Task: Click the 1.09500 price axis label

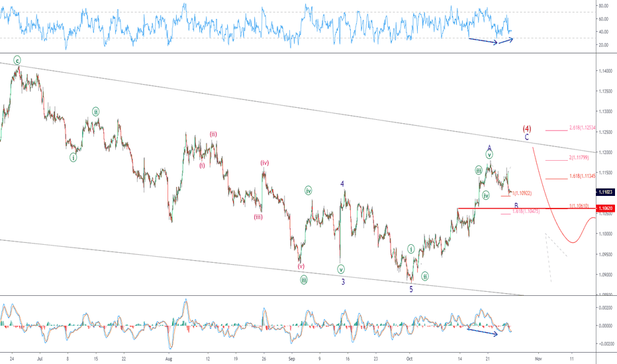Action: [x=606, y=254]
